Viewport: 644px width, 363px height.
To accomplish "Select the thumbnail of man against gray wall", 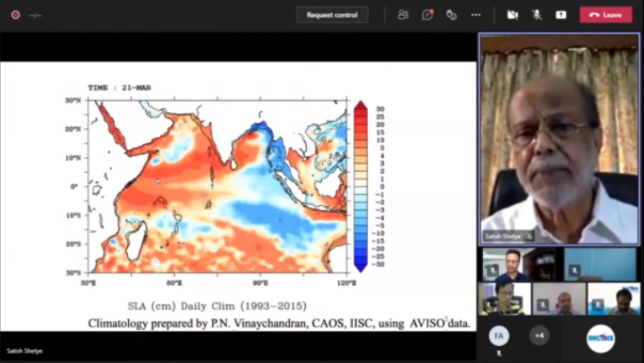I will (x=559, y=299).
